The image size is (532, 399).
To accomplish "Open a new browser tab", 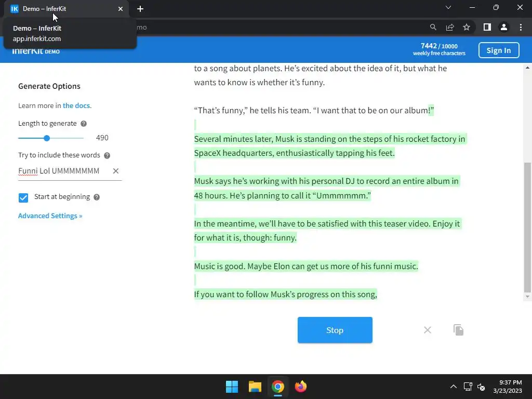I will tap(140, 9).
